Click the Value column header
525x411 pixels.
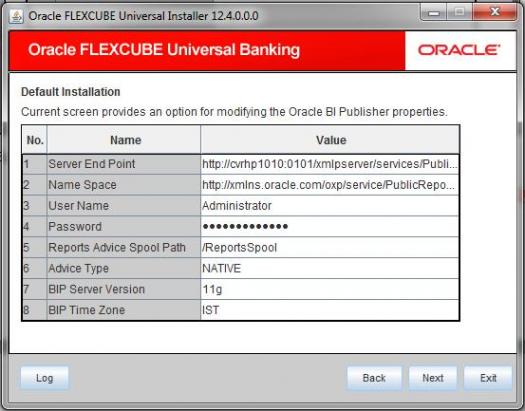pos(330,140)
